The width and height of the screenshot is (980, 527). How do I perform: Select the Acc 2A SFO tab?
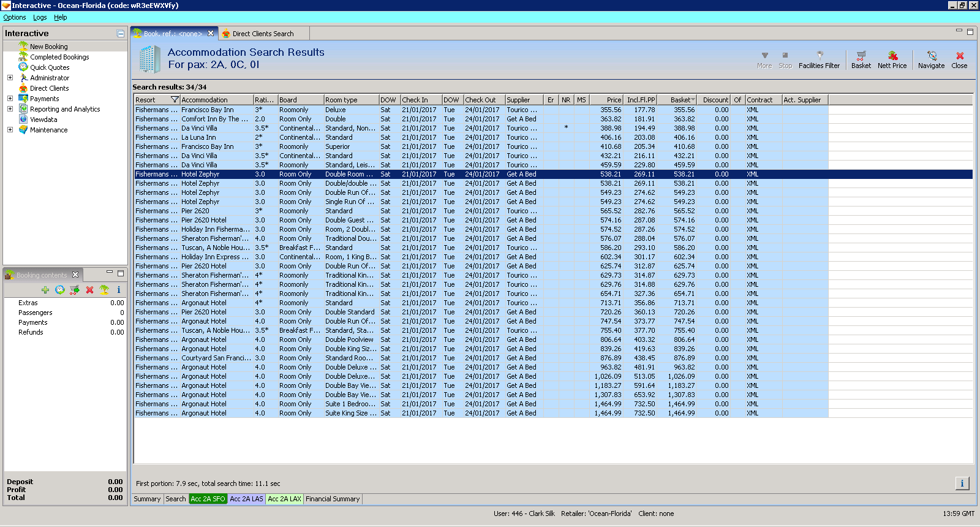[208, 499]
